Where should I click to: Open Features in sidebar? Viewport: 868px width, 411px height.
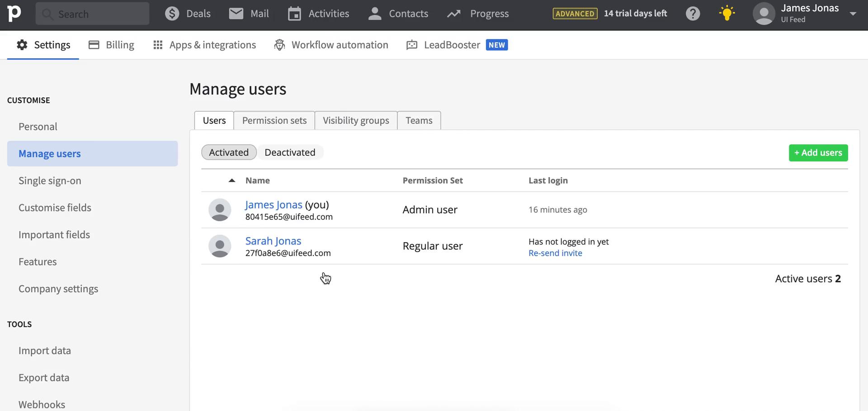[x=38, y=262]
